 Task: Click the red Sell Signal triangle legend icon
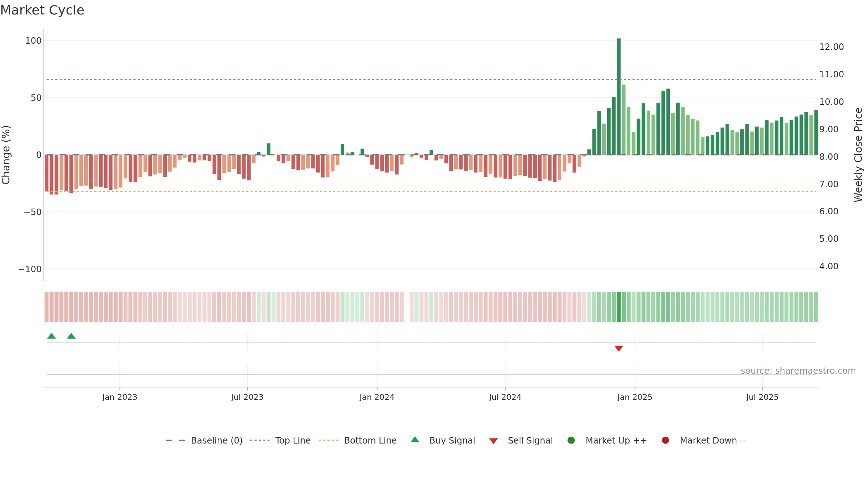click(494, 441)
